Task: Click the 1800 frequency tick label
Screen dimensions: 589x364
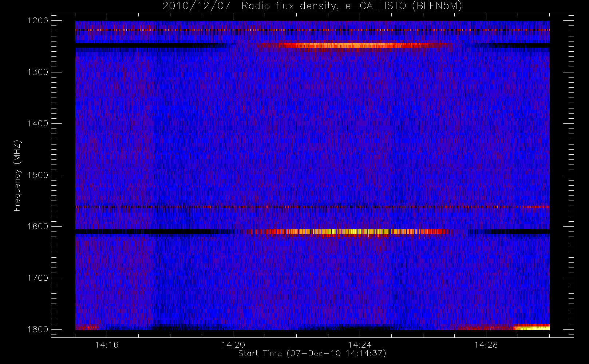Action: 38,329
